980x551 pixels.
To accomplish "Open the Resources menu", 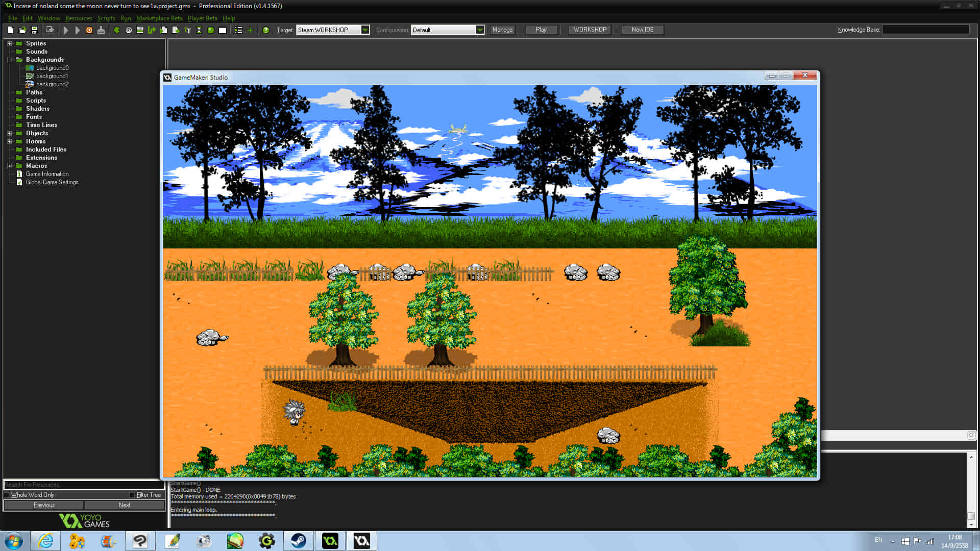I will click(x=79, y=18).
